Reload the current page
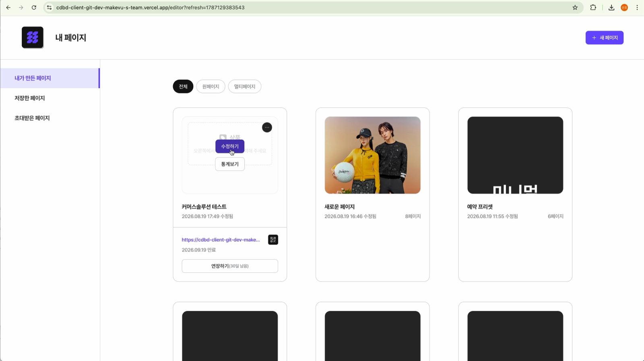The width and height of the screenshot is (644, 361). [34, 8]
